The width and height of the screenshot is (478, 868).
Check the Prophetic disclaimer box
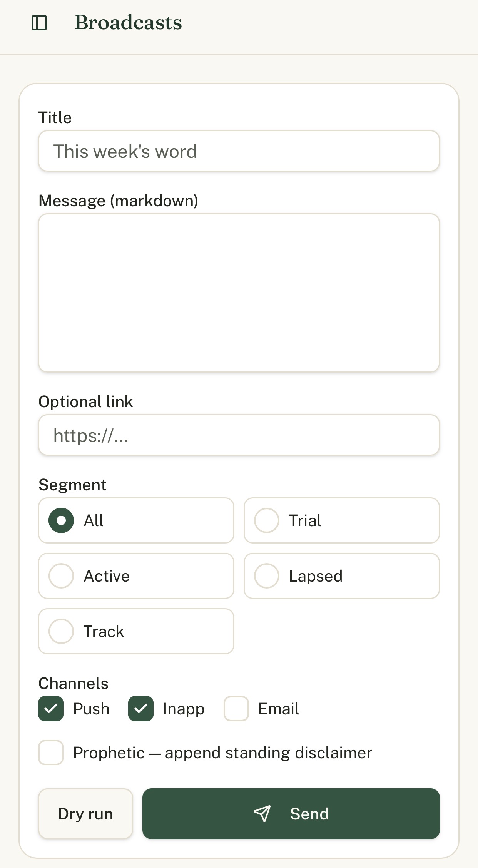[51, 753]
